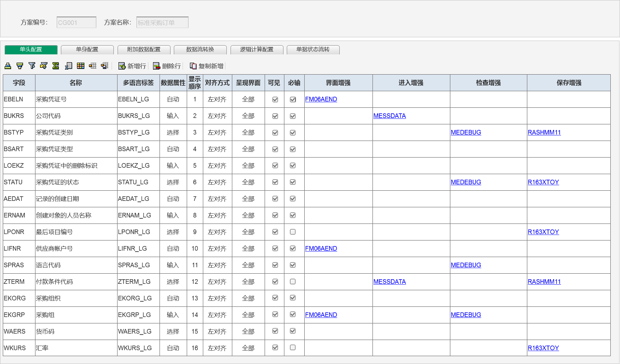Open 呈现界面 cell for STATU row
Screen dimensions: 620x364
tap(248, 182)
